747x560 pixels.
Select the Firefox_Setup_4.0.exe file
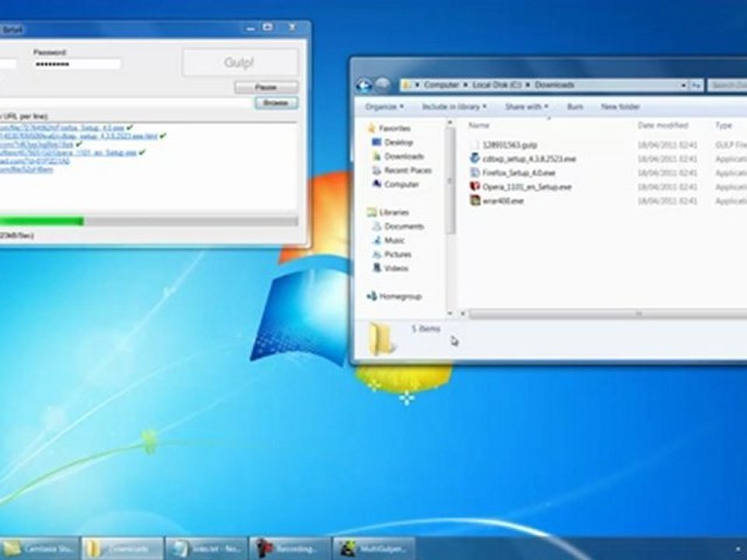(518, 173)
